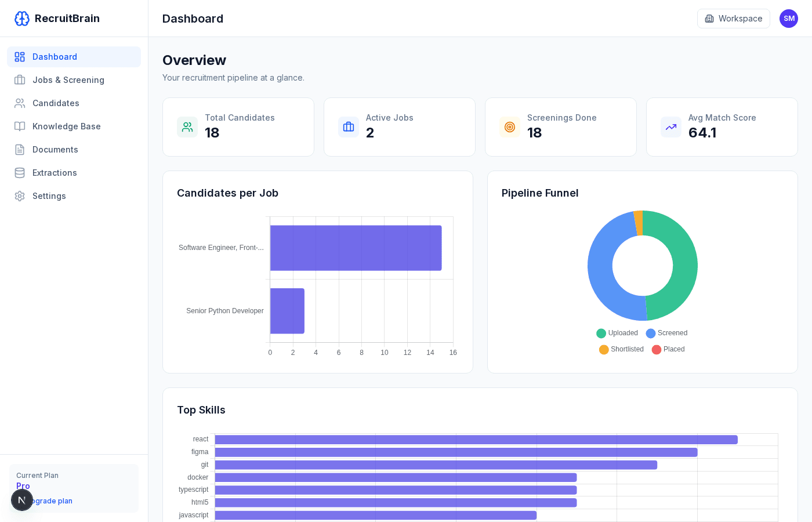This screenshot has height=522, width=812.
Task: Click the Software Engineer bar in Candidates per Job
Action: pos(356,248)
